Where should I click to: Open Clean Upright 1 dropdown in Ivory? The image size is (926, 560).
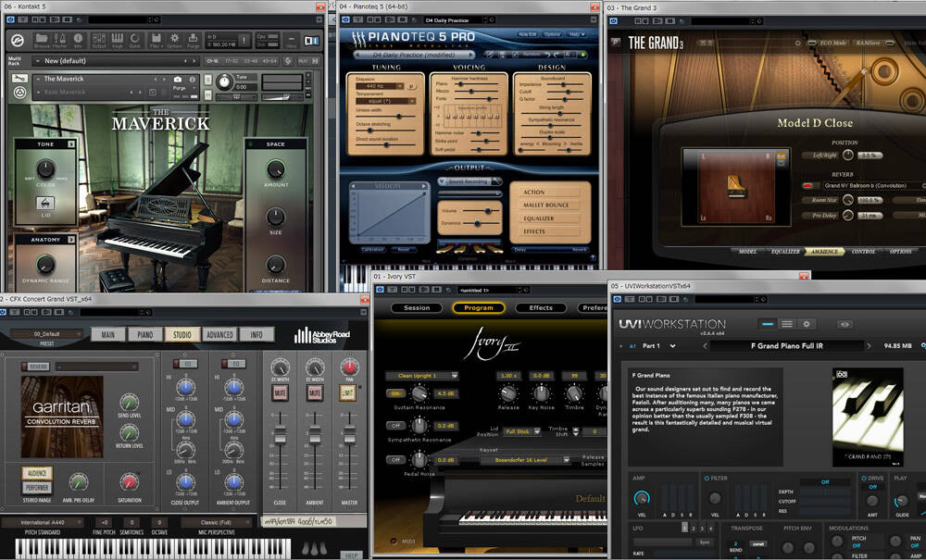tap(421, 376)
